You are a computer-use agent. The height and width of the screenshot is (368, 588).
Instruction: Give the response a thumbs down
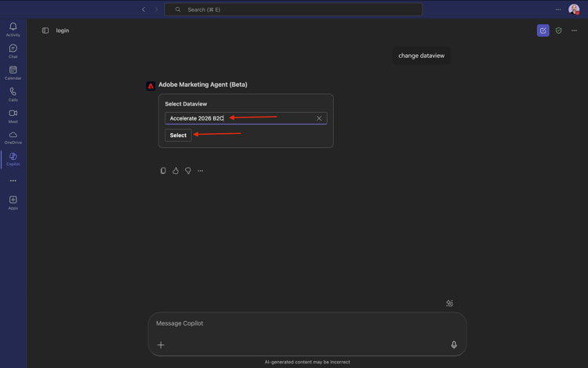click(188, 171)
